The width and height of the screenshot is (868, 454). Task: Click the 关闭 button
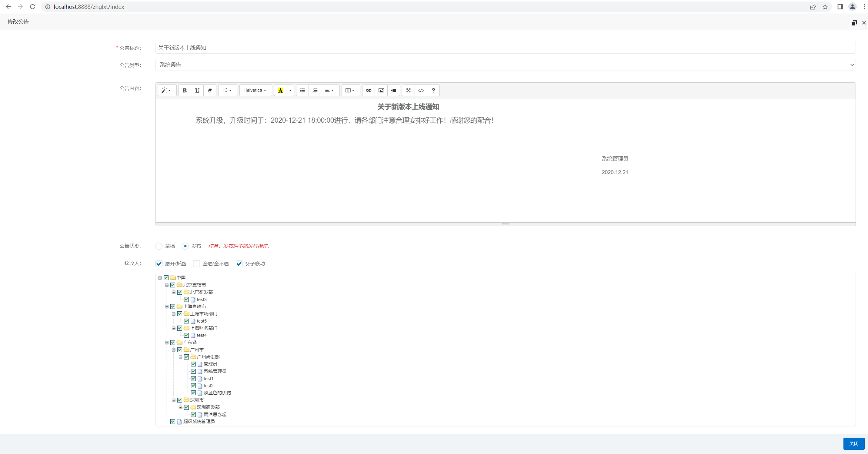point(853,444)
